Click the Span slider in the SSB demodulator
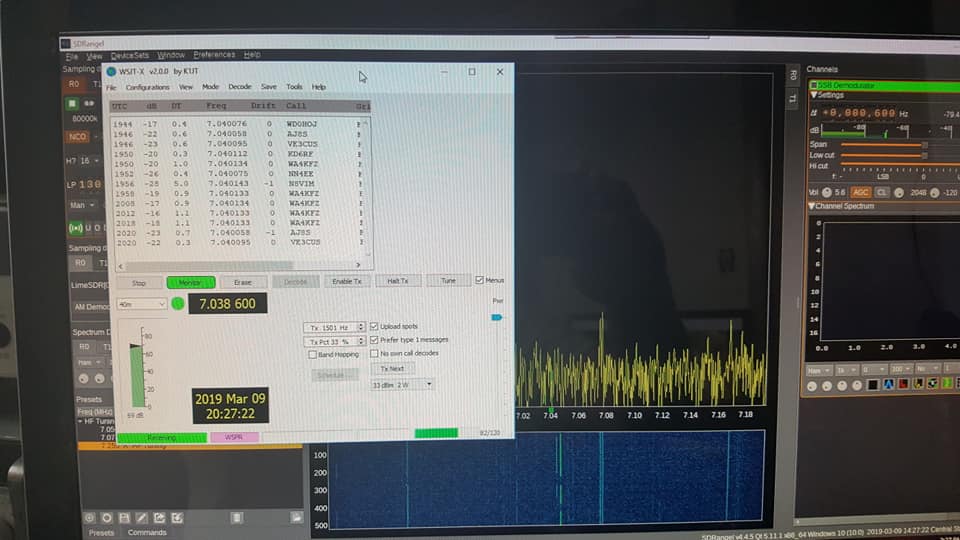Image resolution: width=960 pixels, height=540 pixels. pos(884,145)
